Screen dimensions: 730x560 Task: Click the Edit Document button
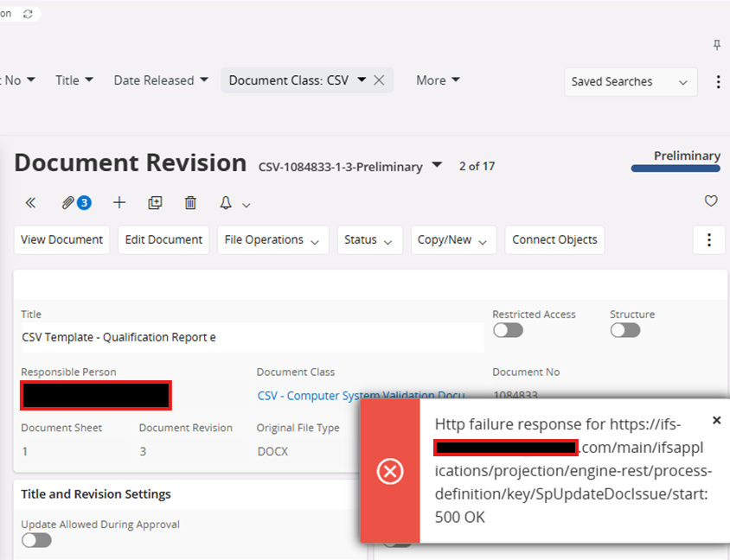pyautogui.click(x=163, y=240)
